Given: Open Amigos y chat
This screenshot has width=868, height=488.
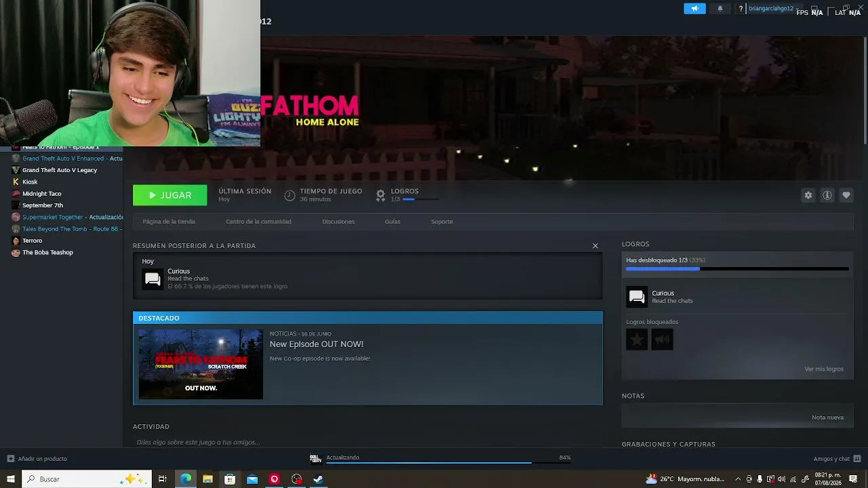Looking at the screenshot, I should 837,459.
